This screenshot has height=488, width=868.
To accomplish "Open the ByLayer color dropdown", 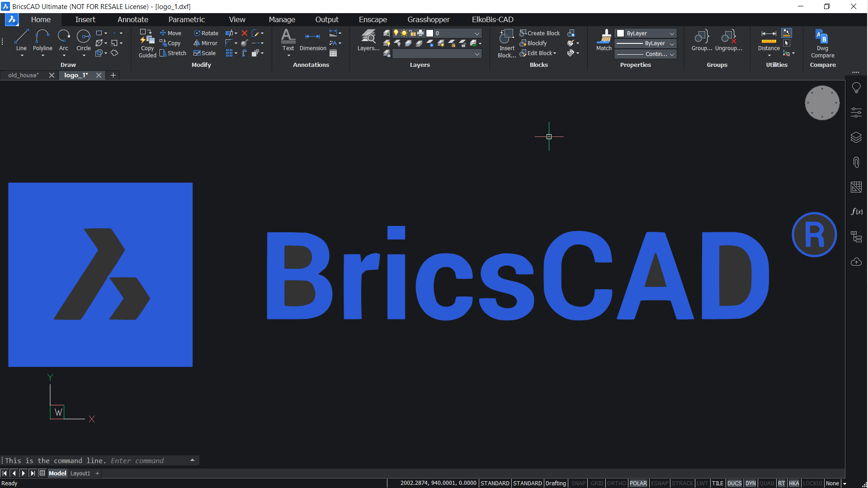I will tap(672, 33).
